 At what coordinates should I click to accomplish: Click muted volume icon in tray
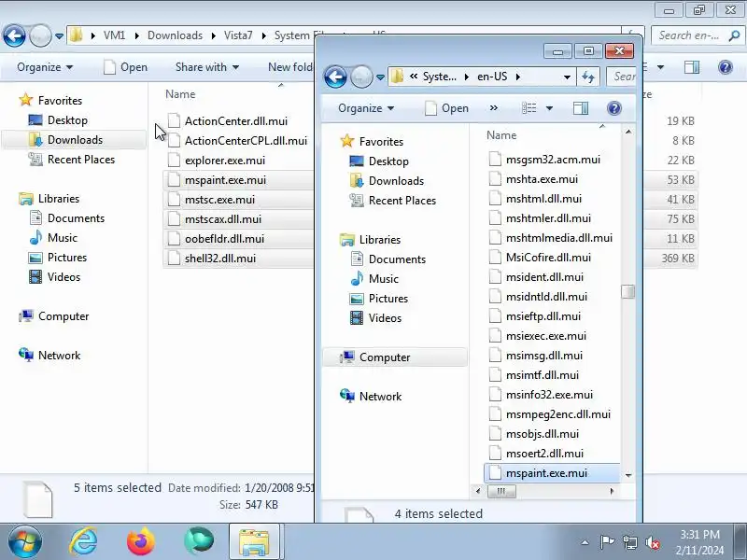[x=652, y=542]
